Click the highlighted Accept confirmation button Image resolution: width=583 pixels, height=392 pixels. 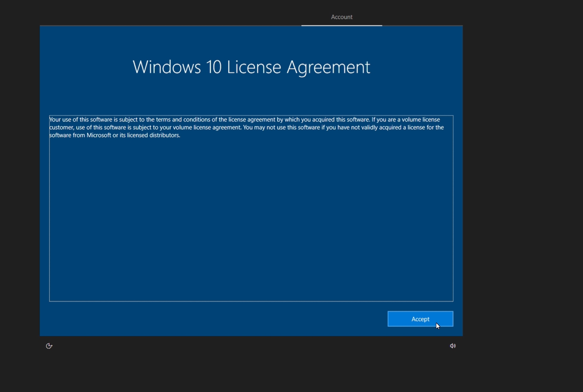tap(420, 319)
